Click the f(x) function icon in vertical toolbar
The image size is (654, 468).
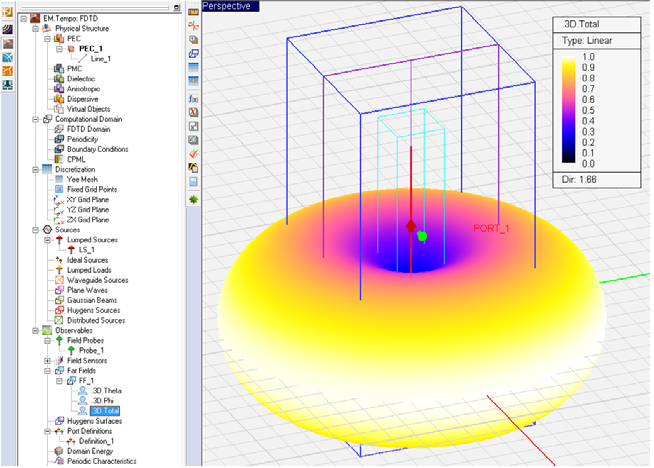coord(193,100)
